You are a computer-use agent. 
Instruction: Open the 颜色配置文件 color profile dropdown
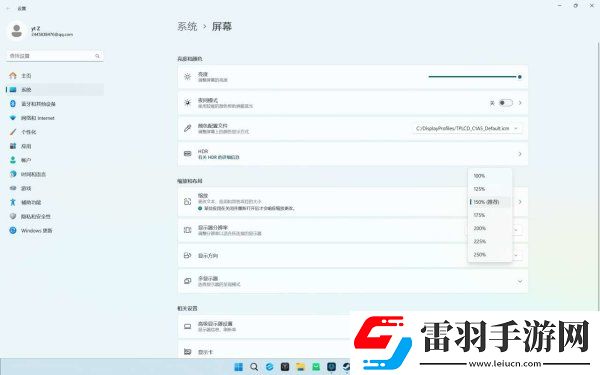coord(467,129)
